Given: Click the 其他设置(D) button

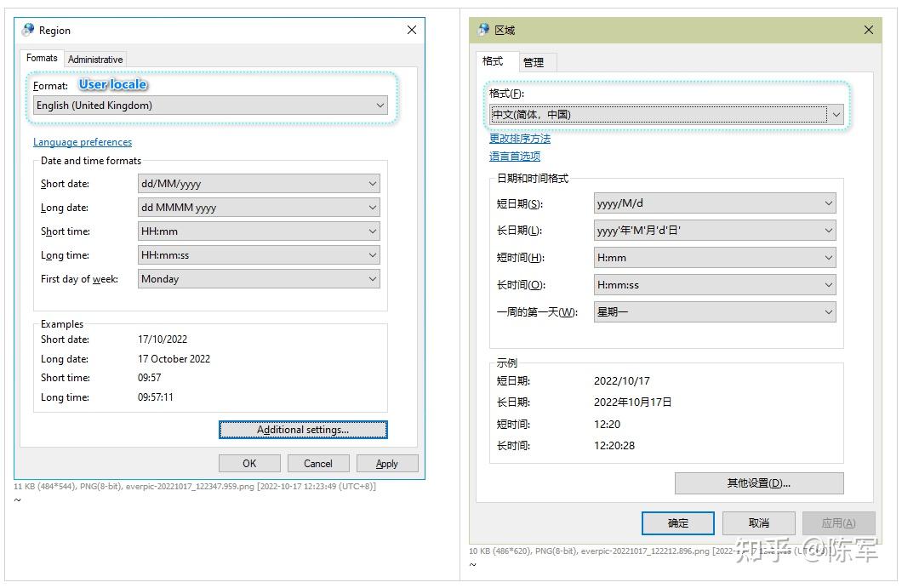Looking at the screenshot, I should pyautogui.click(x=758, y=482).
